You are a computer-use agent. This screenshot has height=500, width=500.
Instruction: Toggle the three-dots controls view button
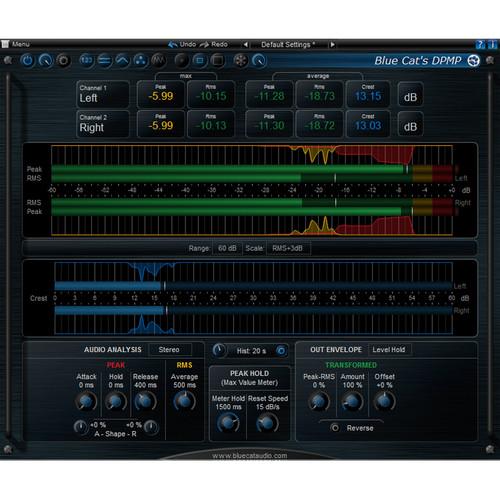(140, 61)
